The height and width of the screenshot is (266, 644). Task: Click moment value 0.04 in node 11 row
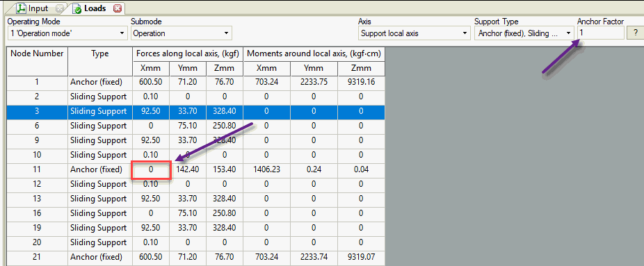pyautogui.click(x=362, y=169)
